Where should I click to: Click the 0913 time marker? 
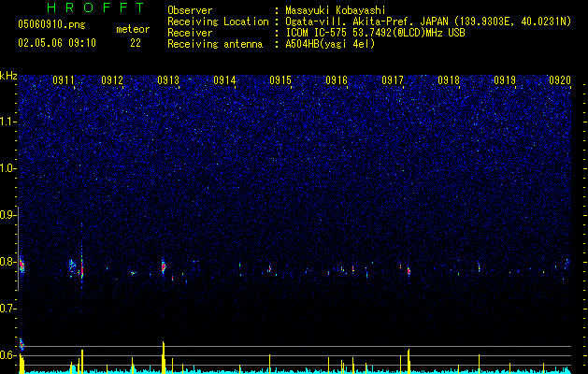tap(168, 80)
